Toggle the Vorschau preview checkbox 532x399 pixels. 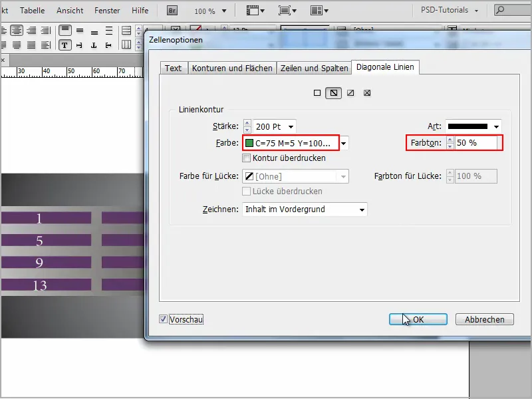tap(163, 319)
